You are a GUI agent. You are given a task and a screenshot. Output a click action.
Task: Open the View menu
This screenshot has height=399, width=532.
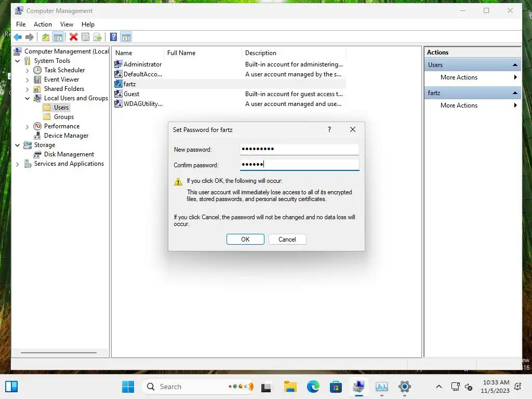66,24
